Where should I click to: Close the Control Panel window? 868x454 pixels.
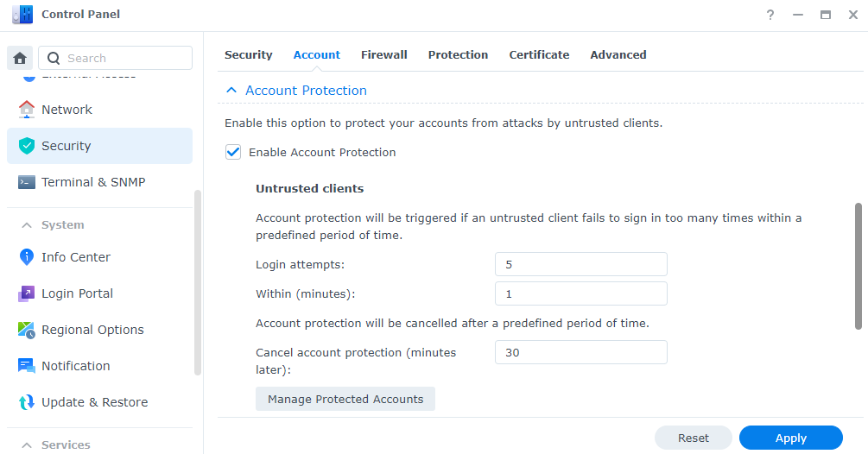(853, 15)
